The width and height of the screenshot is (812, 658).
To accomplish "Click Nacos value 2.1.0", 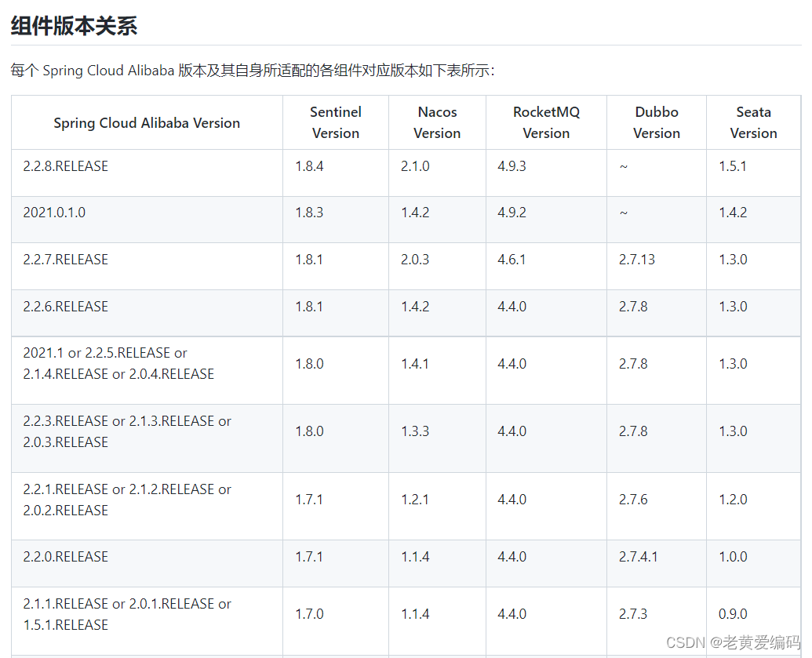I will [415, 166].
